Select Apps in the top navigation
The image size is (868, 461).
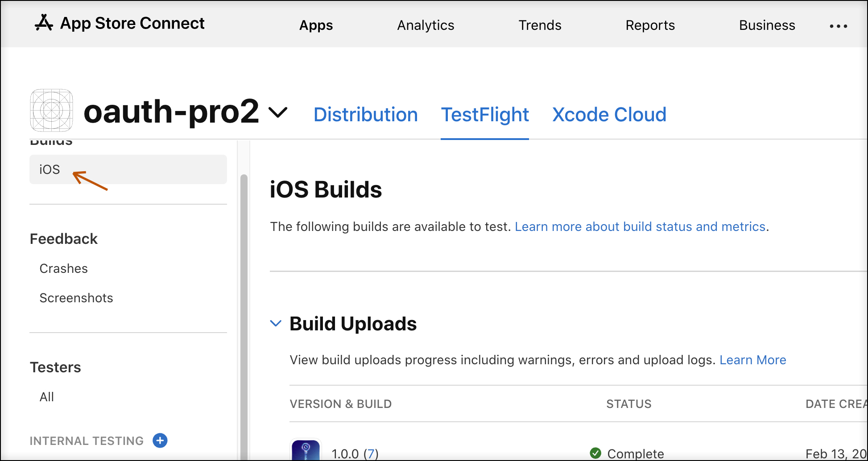coord(316,25)
